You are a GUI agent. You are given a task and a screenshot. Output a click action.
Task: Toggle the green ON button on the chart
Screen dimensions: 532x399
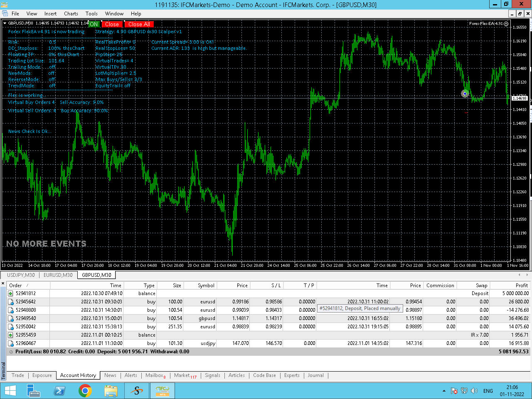[94, 24]
